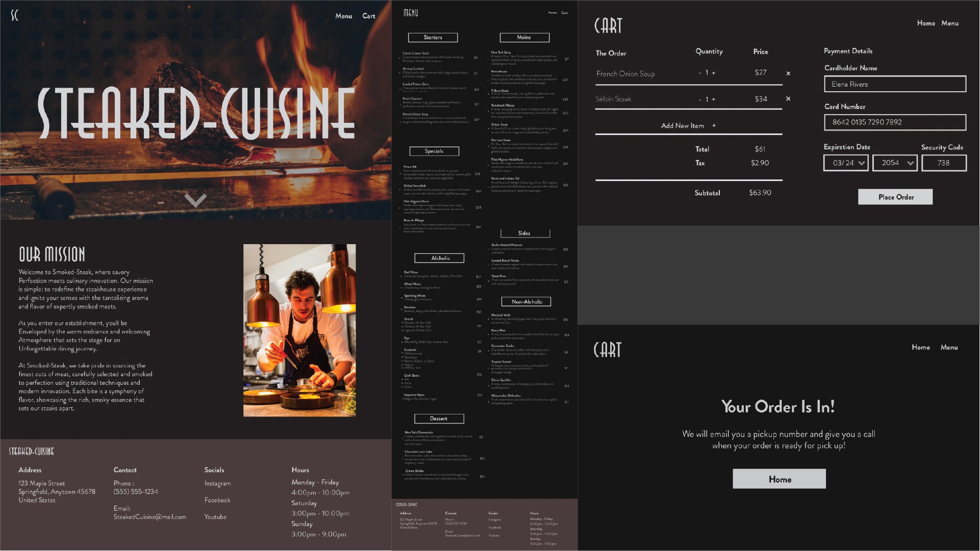Open Menu from the homepage navigation

(343, 16)
